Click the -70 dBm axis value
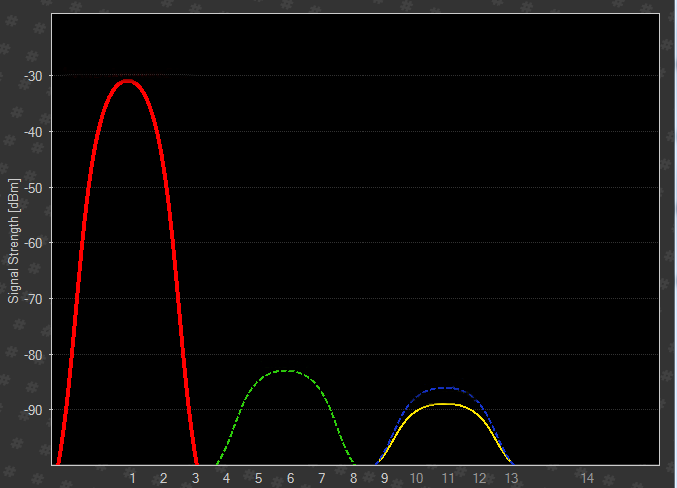 point(33,299)
